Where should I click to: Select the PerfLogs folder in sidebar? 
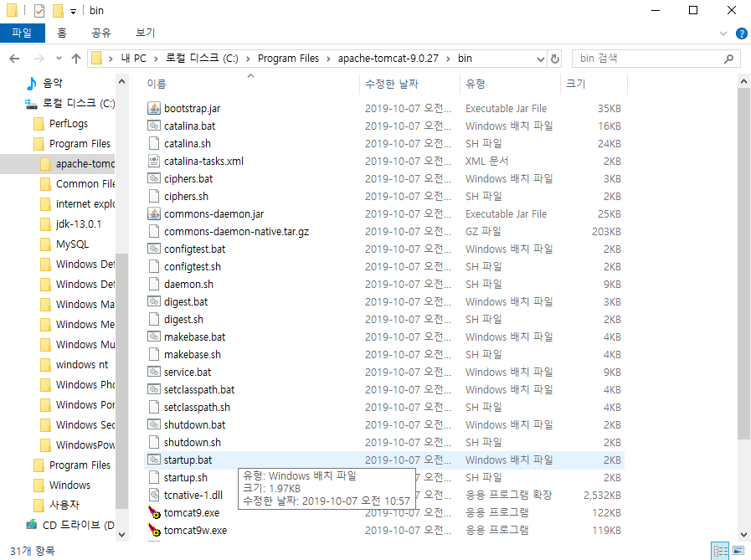(x=69, y=124)
